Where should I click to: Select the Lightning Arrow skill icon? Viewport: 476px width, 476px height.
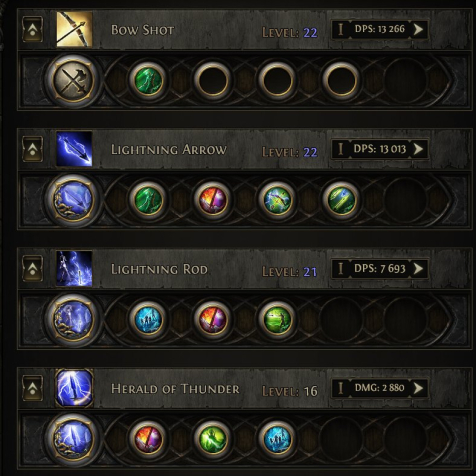click(74, 149)
